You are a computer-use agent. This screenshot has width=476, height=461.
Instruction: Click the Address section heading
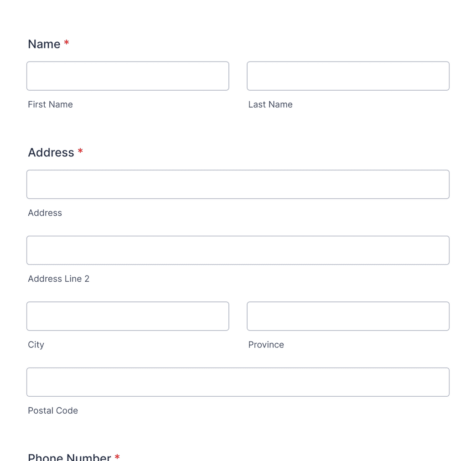[x=51, y=152]
